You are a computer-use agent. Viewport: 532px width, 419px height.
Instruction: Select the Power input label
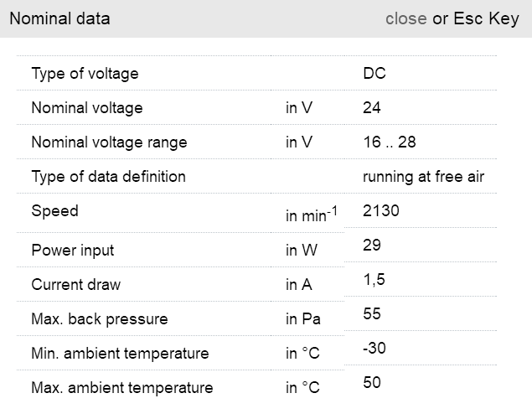tap(72, 251)
